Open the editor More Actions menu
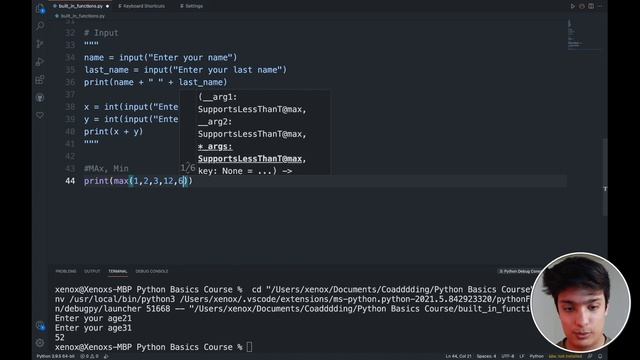The width and height of the screenshot is (640, 360). point(600,6)
